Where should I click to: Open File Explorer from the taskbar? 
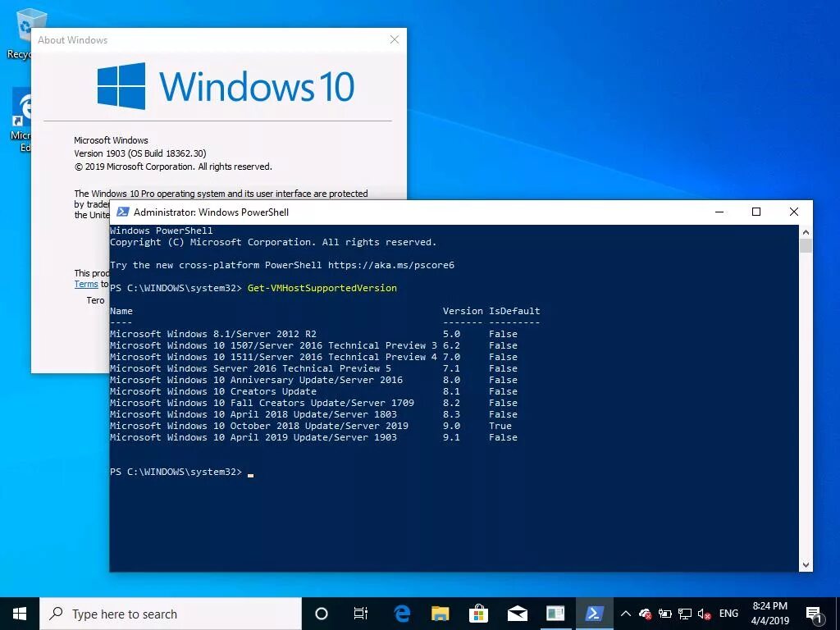point(440,614)
